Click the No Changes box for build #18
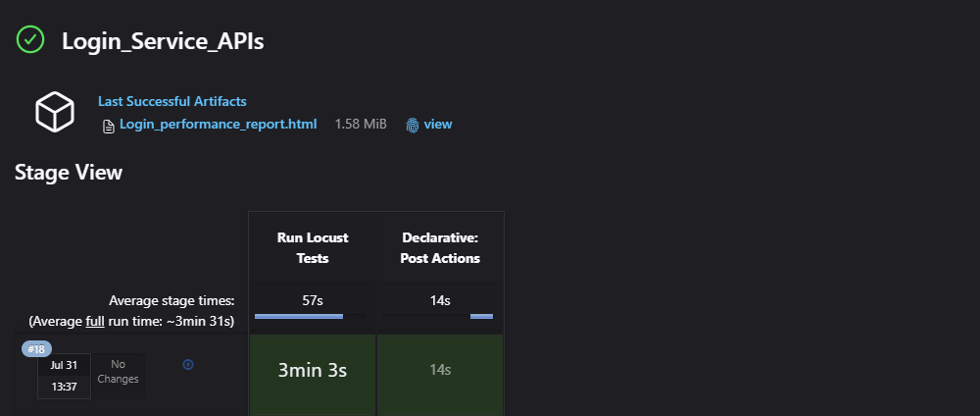This screenshot has height=416, width=980. coord(118,372)
